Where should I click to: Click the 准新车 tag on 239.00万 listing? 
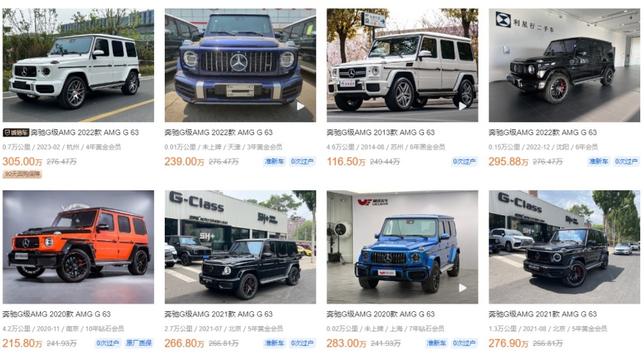coord(274,162)
